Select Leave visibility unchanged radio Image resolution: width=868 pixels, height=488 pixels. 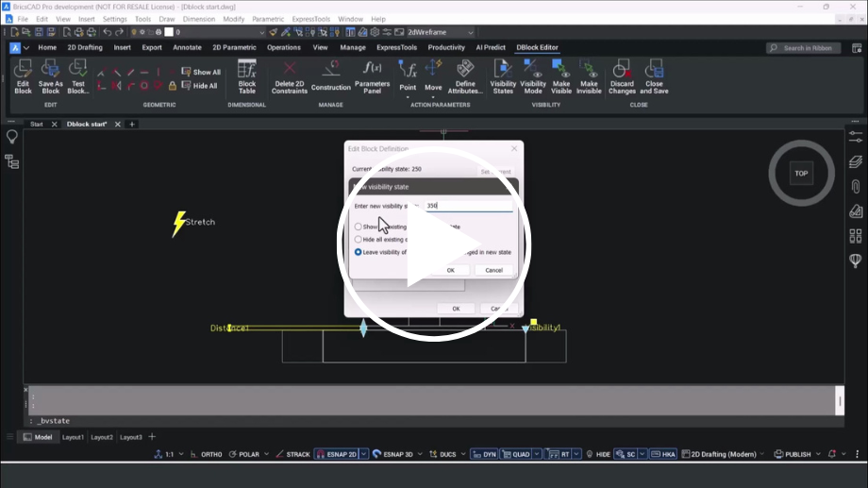(359, 252)
